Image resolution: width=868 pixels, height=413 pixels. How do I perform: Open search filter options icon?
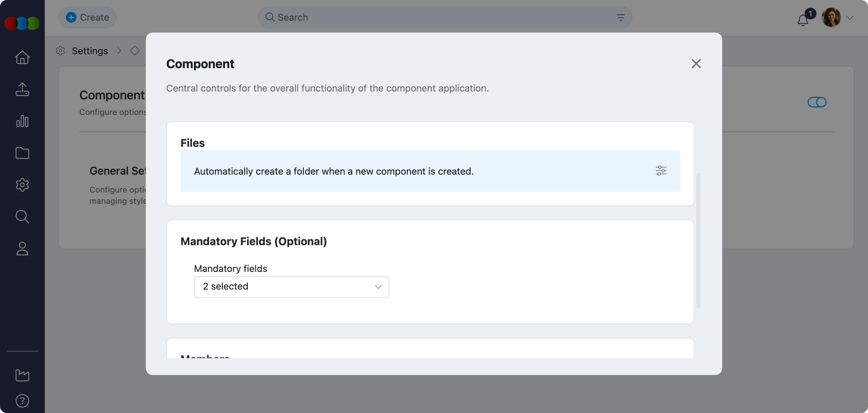point(620,18)
